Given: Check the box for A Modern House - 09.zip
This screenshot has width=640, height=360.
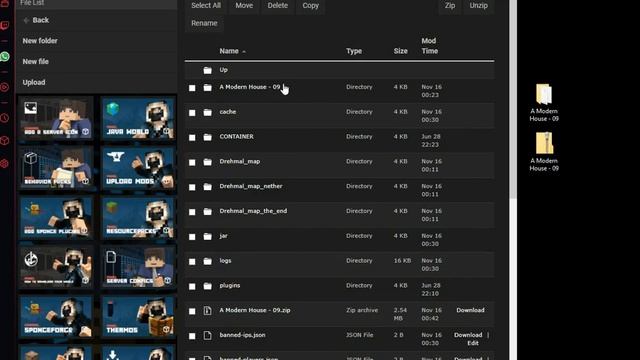Looking at the screenshot, I should 192,311.
